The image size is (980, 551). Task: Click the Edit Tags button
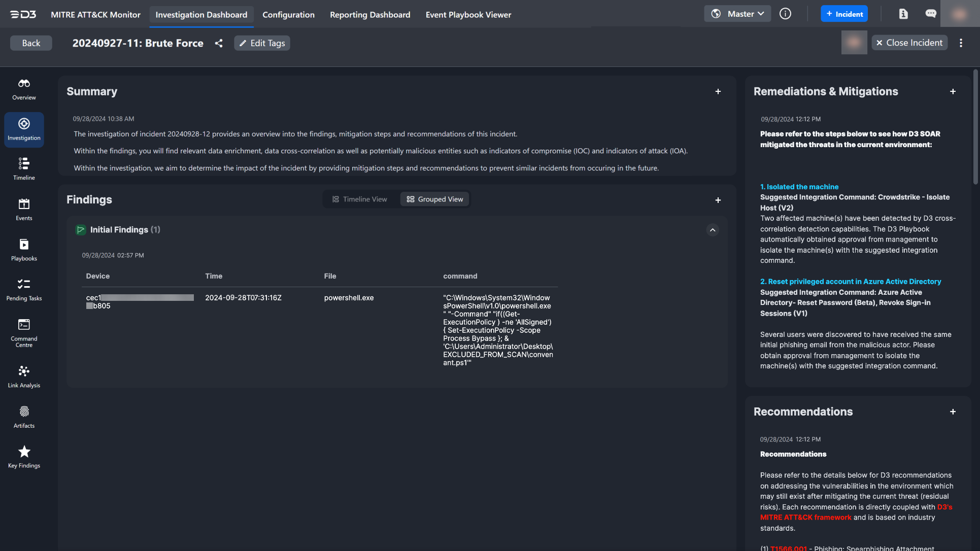click(262, 43)
